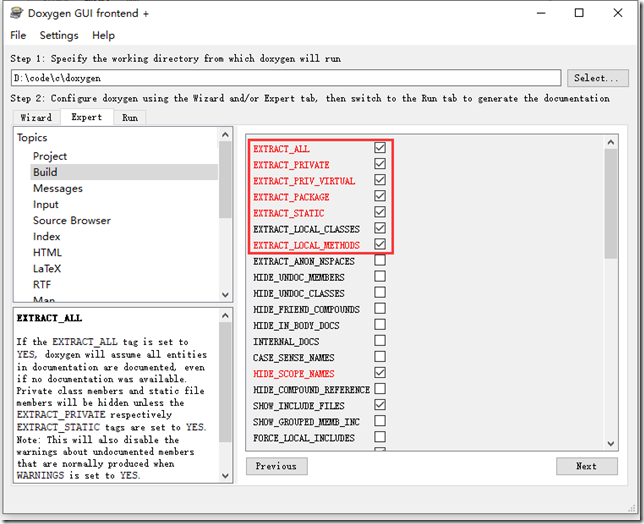
Task: Uncheck the EXTRACT_PACKAGE checkbox
Action: click(380, 196)
